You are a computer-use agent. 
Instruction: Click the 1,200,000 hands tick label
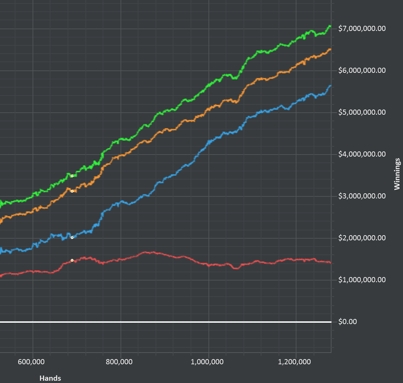coord(295,362)
